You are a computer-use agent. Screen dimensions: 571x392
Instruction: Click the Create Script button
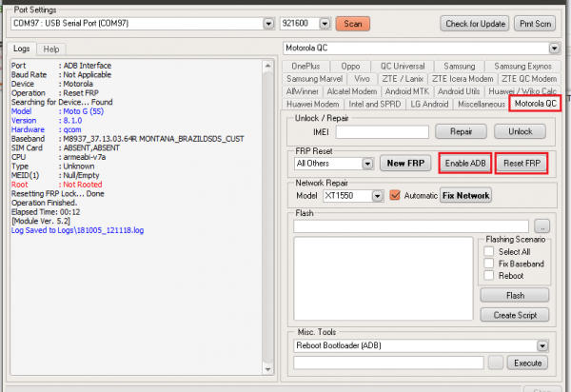(x=515, y=315)
